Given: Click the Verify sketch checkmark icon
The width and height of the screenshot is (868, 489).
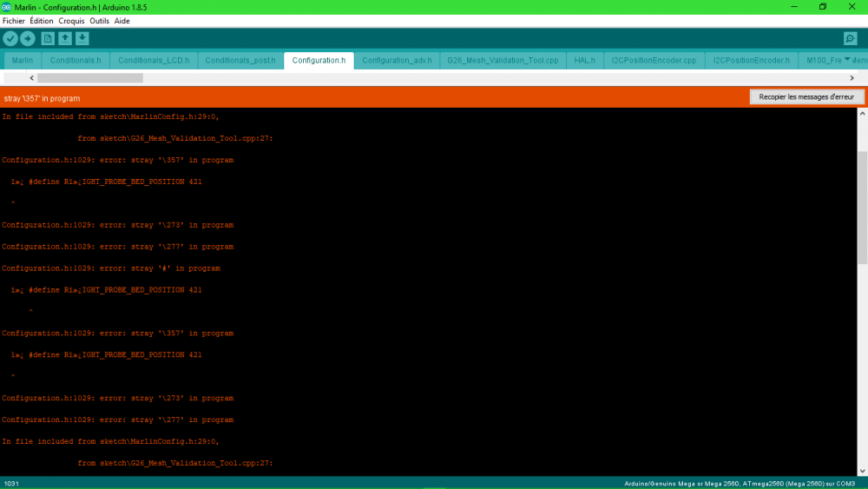Looking at the screenshot, I should (x=10, y=38).
